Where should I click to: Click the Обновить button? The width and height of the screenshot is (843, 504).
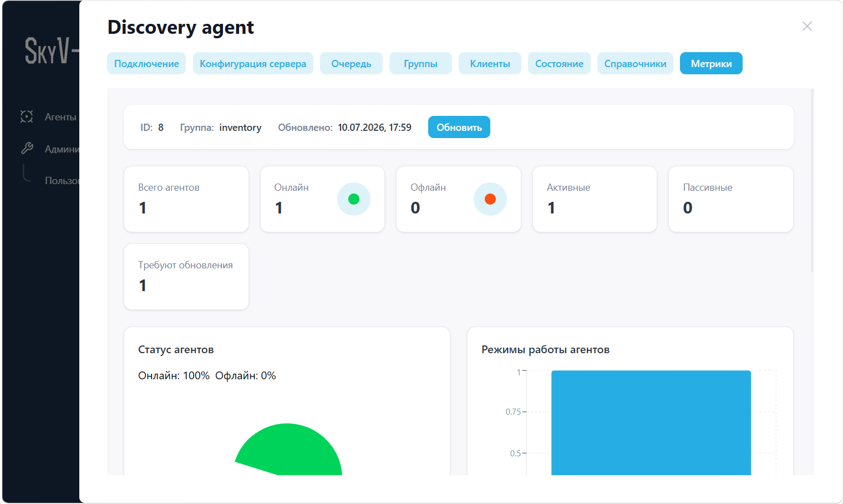pyautogui.click(x=459, y=127)
